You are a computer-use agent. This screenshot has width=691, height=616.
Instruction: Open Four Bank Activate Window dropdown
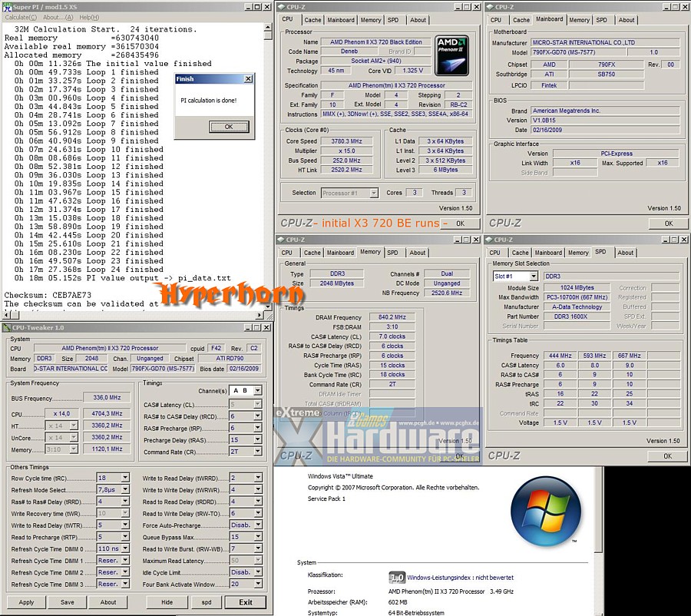click(x=258, y=584)
